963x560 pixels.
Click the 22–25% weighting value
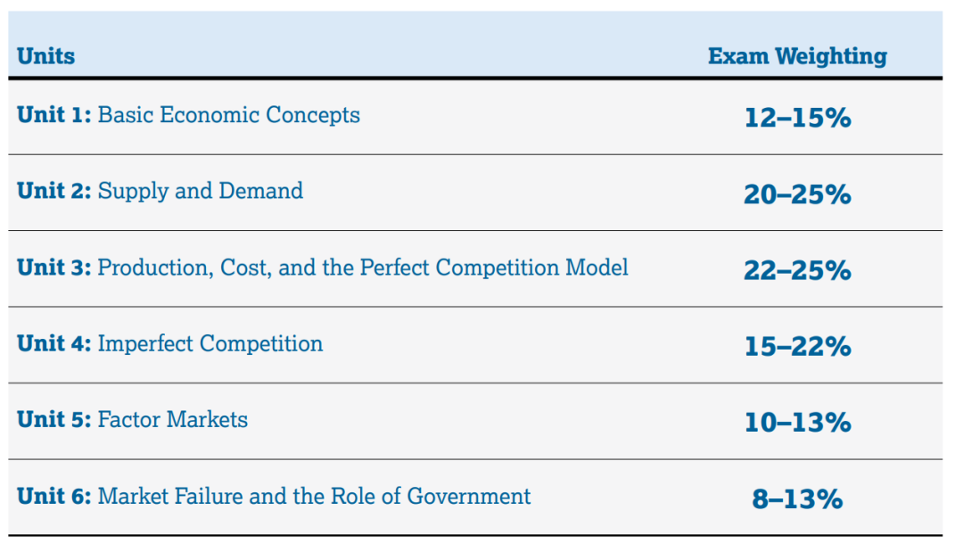(797, 270)
